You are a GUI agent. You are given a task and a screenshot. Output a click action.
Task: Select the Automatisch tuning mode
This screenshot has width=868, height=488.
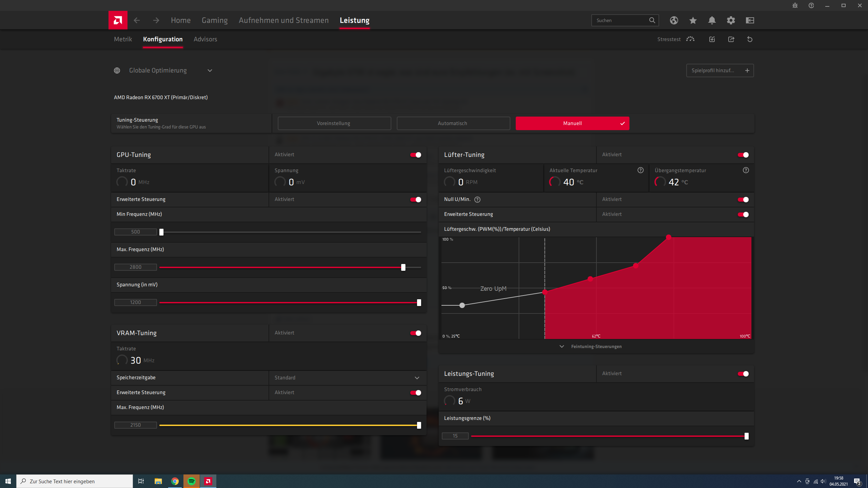(453, 123)
